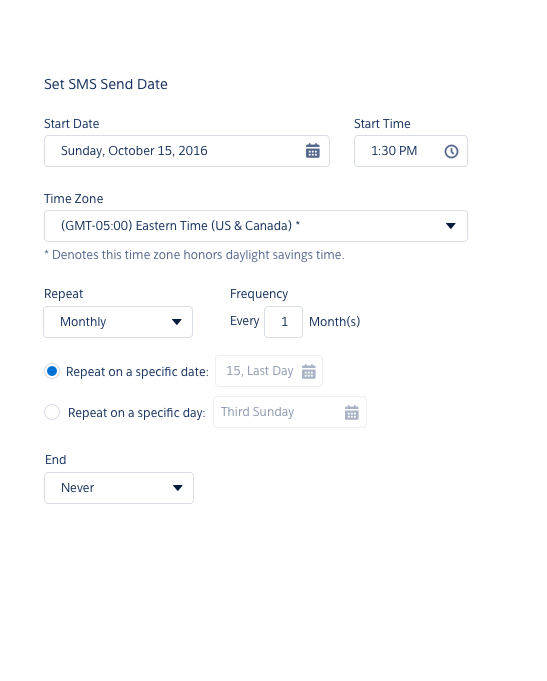The height and width of the screenshot is (681, 547).
Task: Click the Repeat on a specific date label
Action: pyautogui.click(x=137, y=372)
